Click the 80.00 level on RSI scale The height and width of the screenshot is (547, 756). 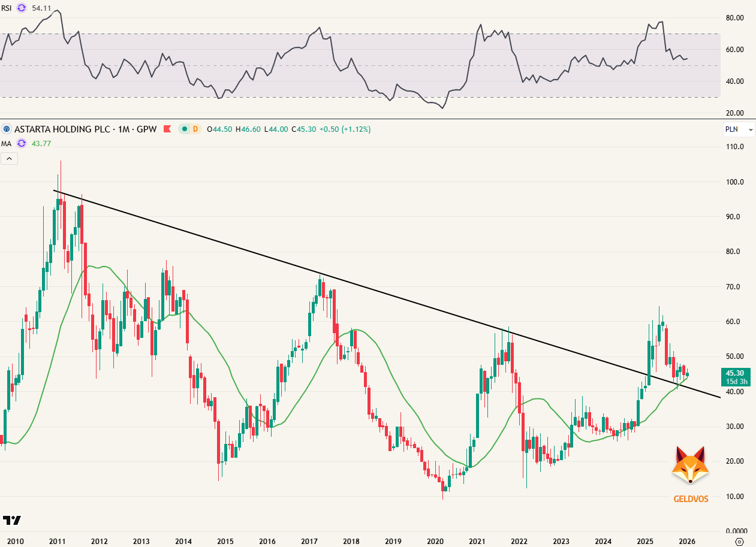(735, 18)
